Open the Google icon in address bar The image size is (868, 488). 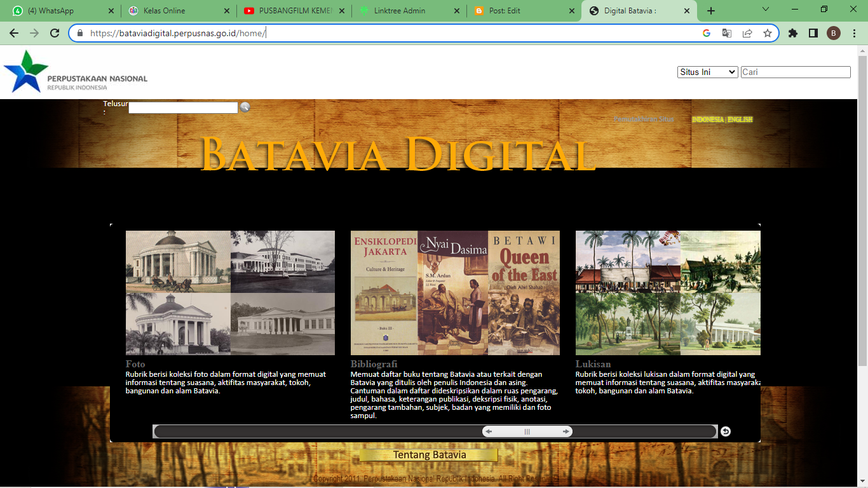[706, 33]
